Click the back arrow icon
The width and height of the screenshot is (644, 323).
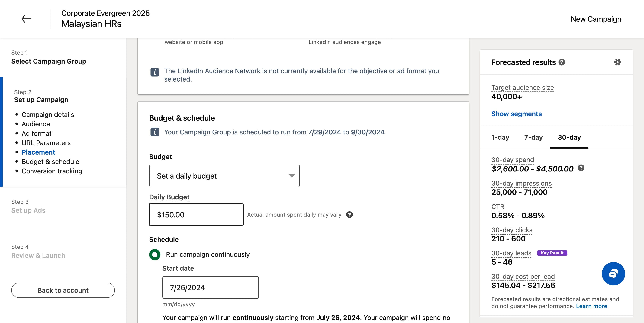tap(26, 19)
